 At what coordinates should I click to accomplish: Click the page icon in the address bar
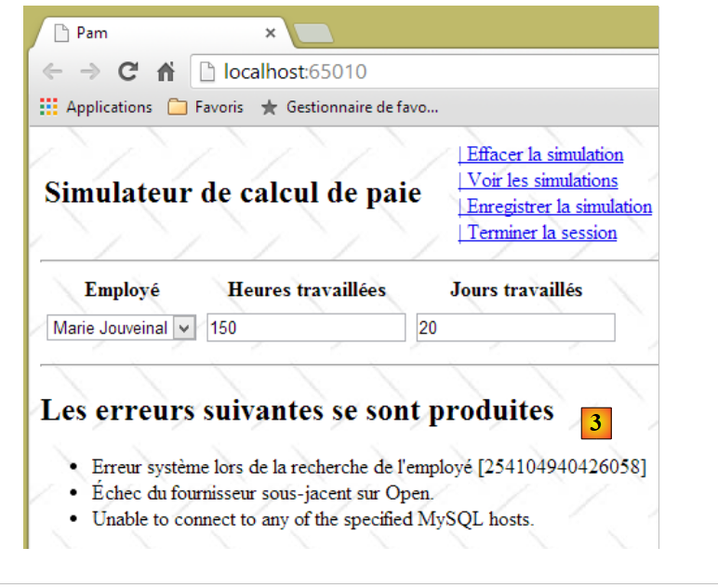point(207,73)
